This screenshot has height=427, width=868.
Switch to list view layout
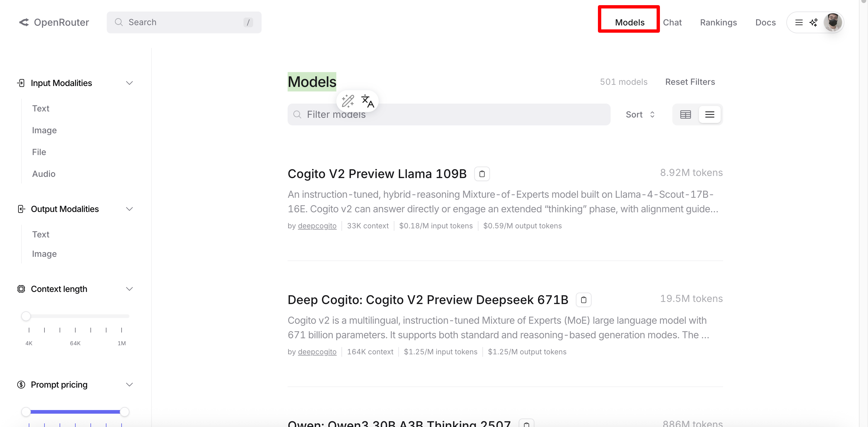tap(709, 115)
